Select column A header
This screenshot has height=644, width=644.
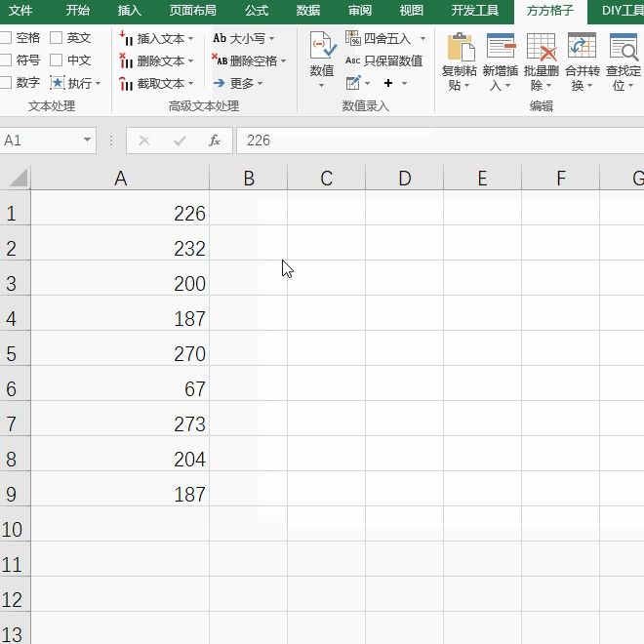[120, 178]
